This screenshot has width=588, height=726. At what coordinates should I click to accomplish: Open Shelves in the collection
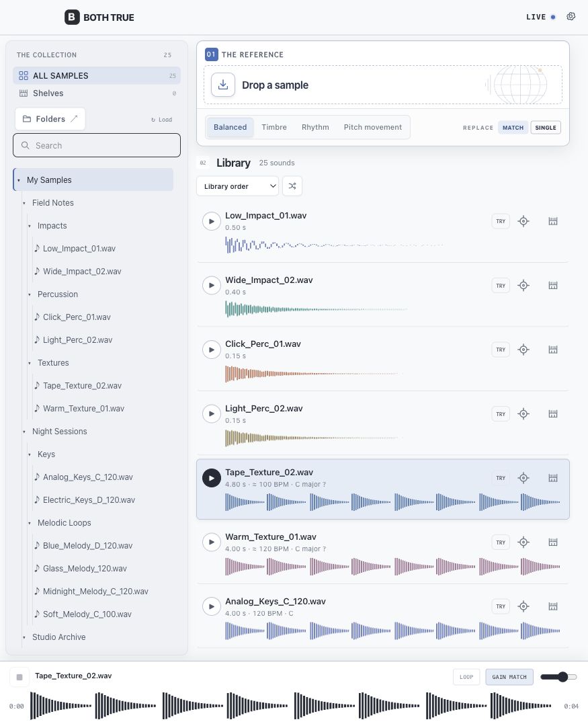[97, 93]
